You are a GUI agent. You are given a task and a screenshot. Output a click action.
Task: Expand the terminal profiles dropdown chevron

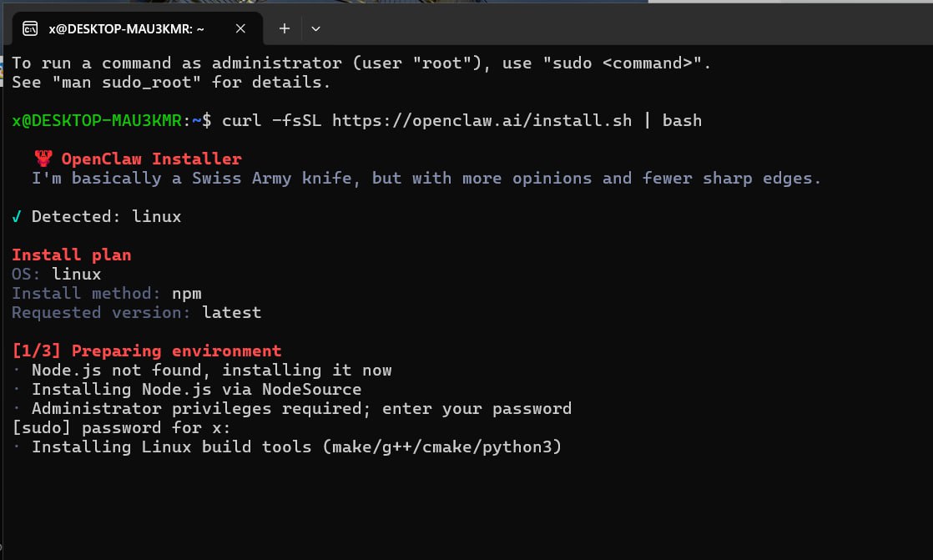point(315,28)
